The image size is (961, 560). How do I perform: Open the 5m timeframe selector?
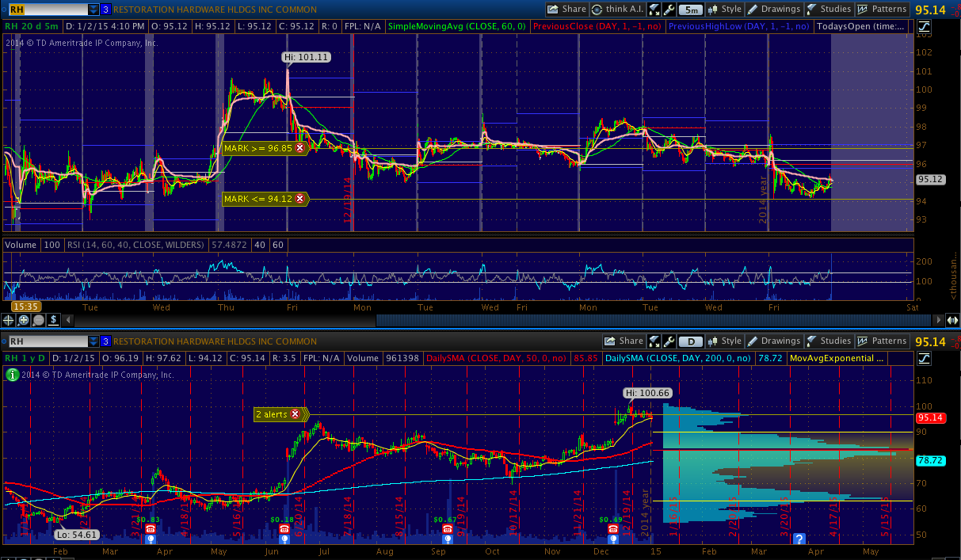coord(690,10)
